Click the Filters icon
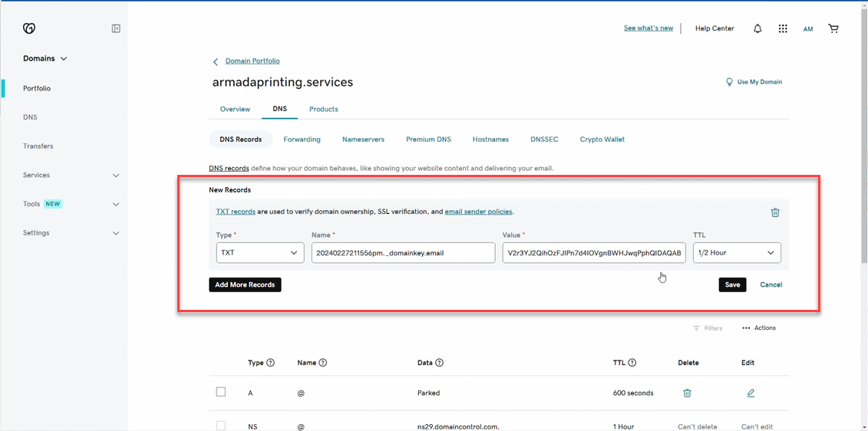 click(696, 328)
